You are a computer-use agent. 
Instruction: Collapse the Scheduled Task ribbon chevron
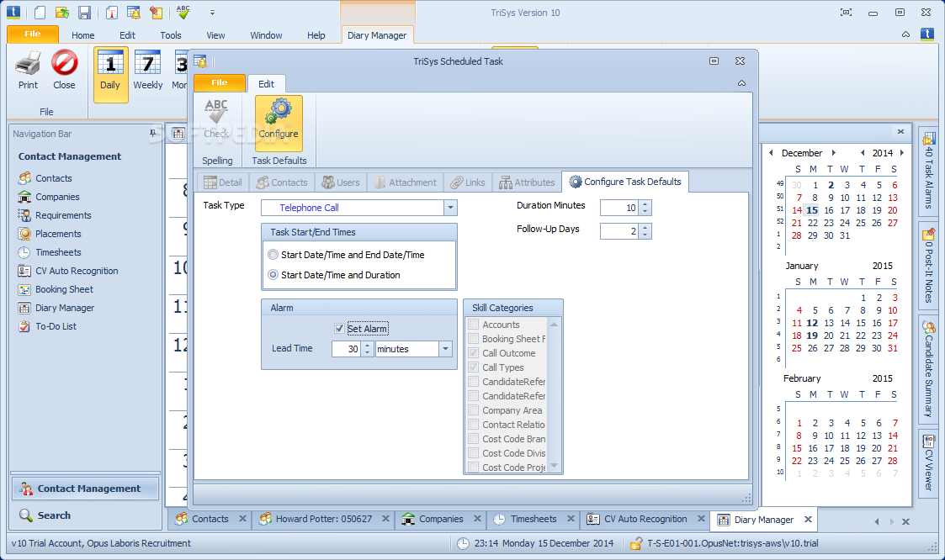click(x=742, y=83)
